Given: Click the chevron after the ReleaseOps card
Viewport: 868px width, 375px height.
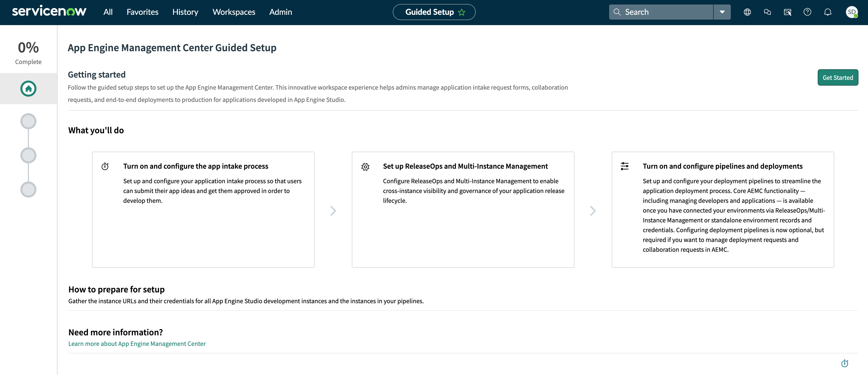Looking at the screenshot, I should (593, 211).
